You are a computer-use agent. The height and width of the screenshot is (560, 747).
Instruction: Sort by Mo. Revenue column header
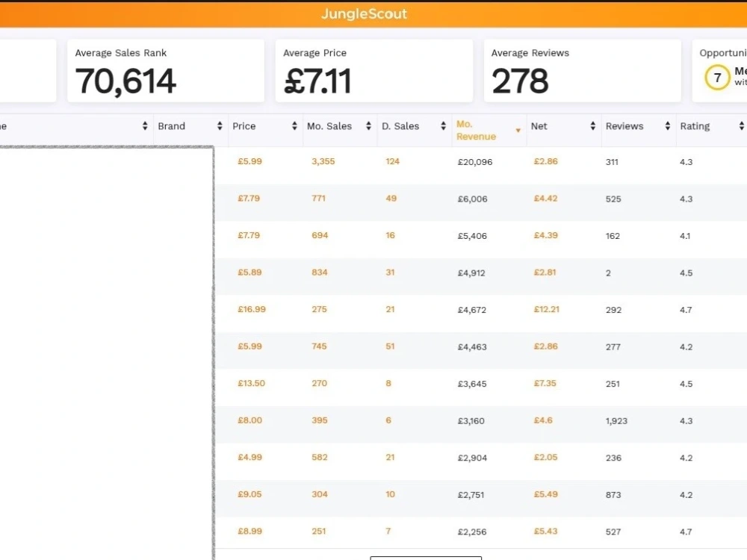(489, 130)
